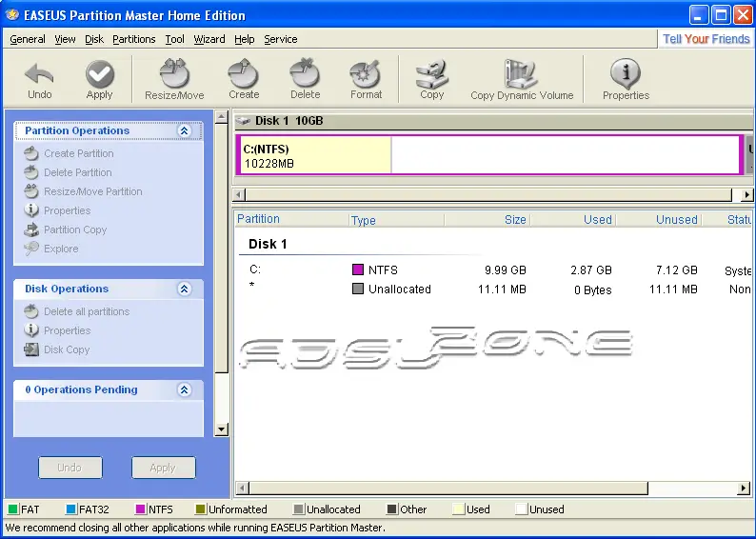This screenshot has height=539, width=756.
Task: Collapse the Partition Operations panel
Action: click(184, 130)
